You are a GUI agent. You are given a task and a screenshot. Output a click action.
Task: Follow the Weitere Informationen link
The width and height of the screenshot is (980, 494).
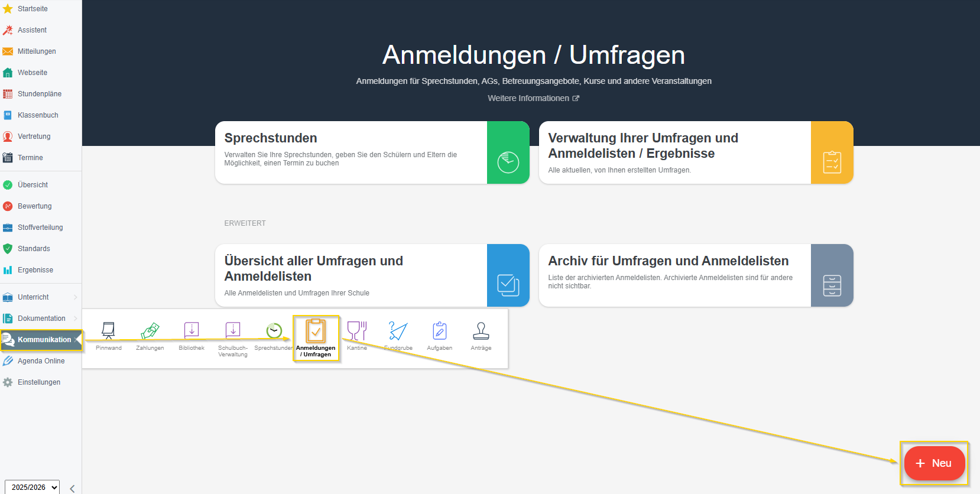pos(533,98)
